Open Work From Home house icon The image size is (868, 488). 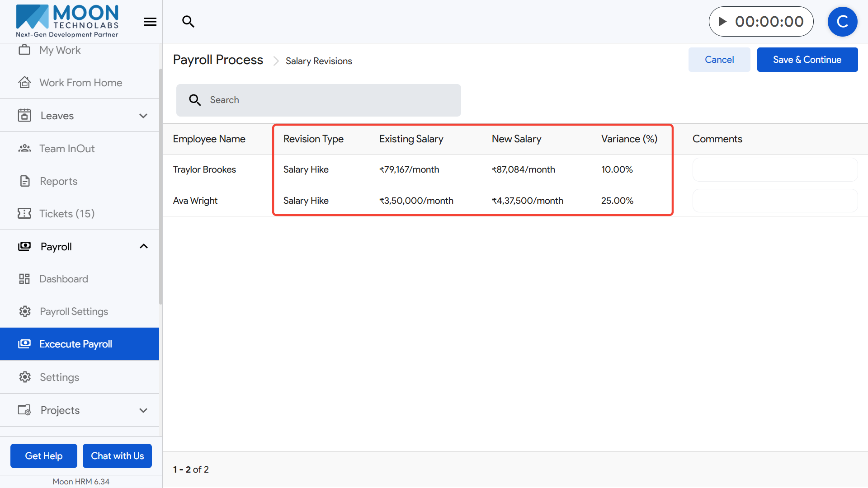25,83
